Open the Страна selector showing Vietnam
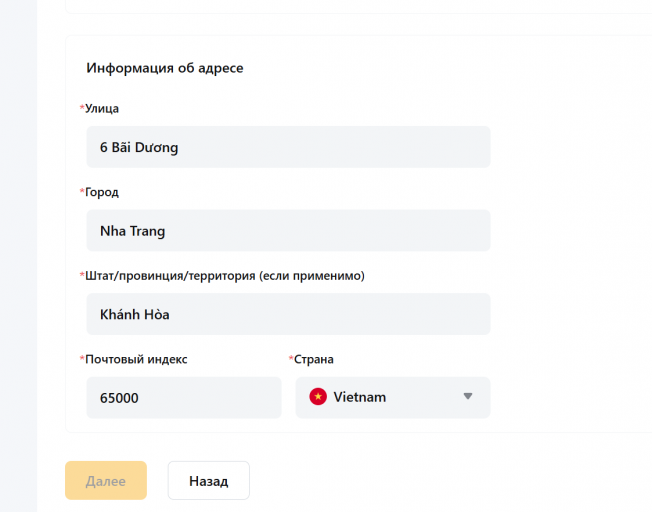This screenshot has width=652, height=512. coord(393,397)
